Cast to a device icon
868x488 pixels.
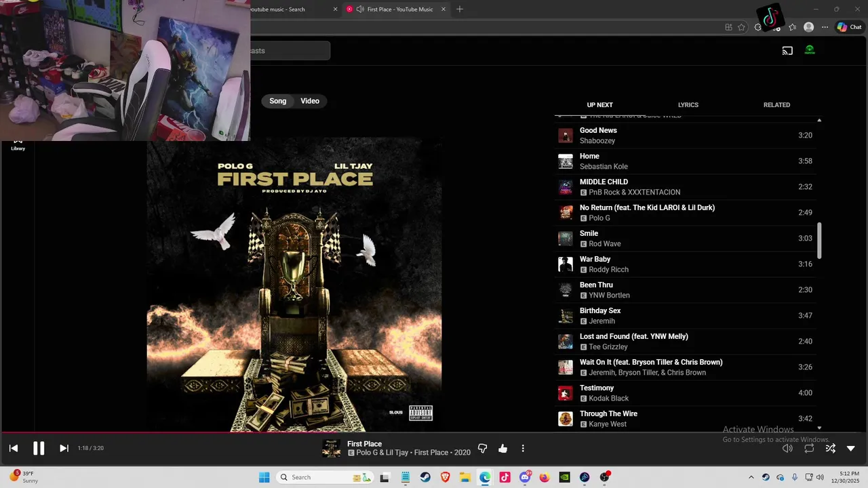[x=787, y=51]
